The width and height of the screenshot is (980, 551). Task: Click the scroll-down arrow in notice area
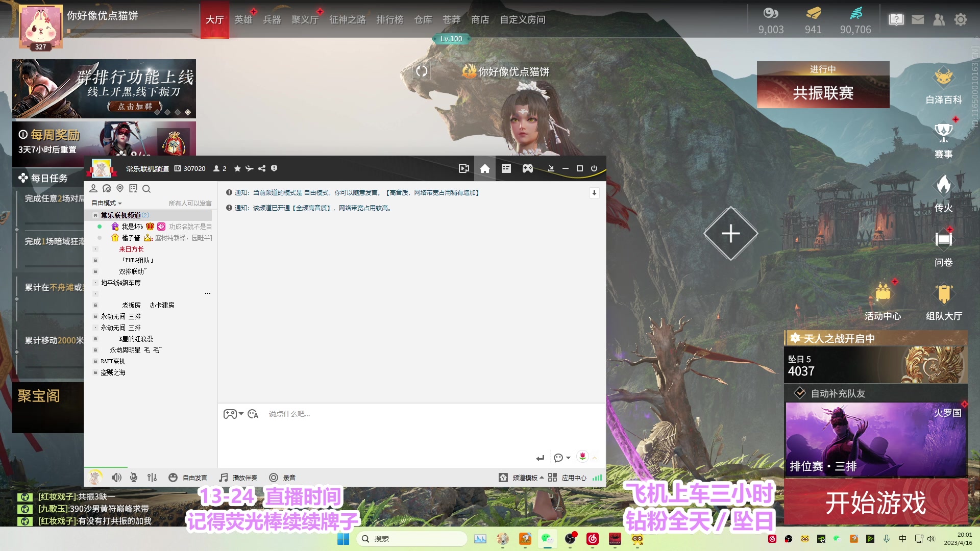tap(594, 193)
